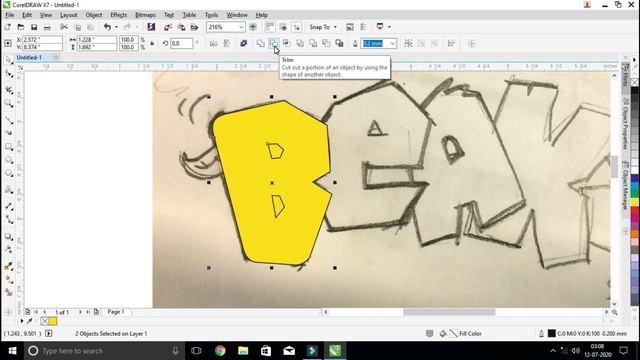Toggle Show Rulers button
This screenshot has height=360, width=640.
coord(269,27)
